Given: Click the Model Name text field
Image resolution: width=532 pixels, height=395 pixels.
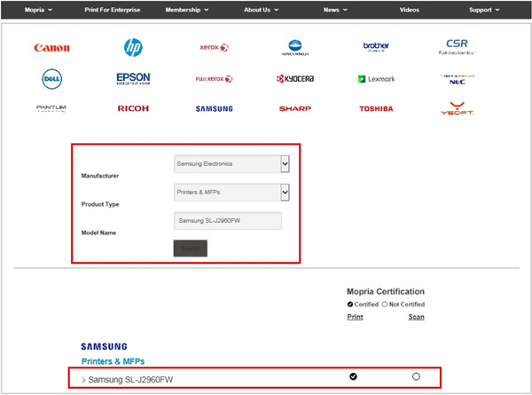Looking at the screenshot, I should pyautogui.click(x=228, y=220).
